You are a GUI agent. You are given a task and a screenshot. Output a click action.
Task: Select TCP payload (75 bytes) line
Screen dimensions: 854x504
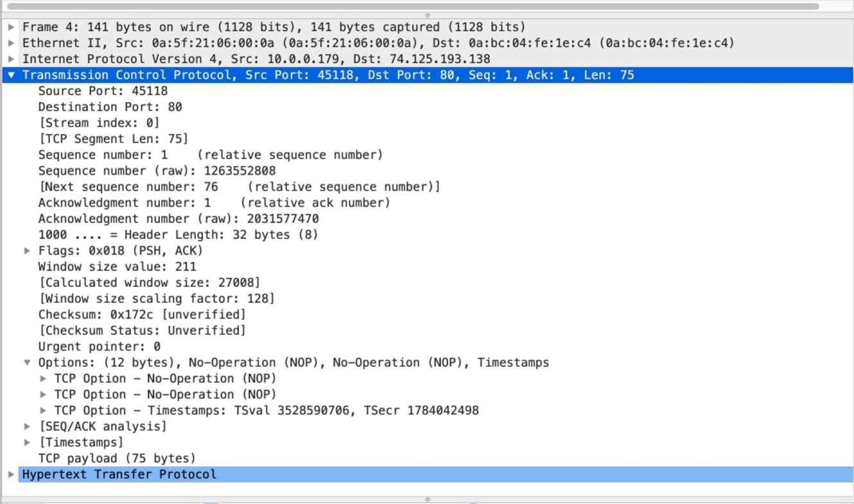click(117, 458)
